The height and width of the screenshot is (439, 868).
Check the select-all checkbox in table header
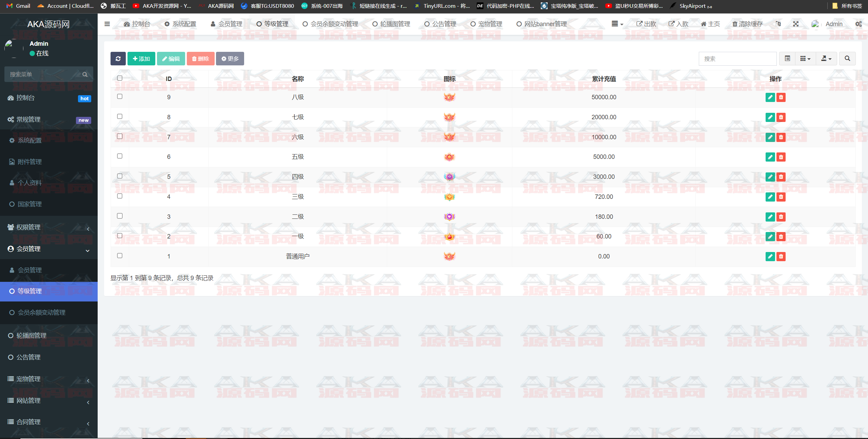[120, 78]
